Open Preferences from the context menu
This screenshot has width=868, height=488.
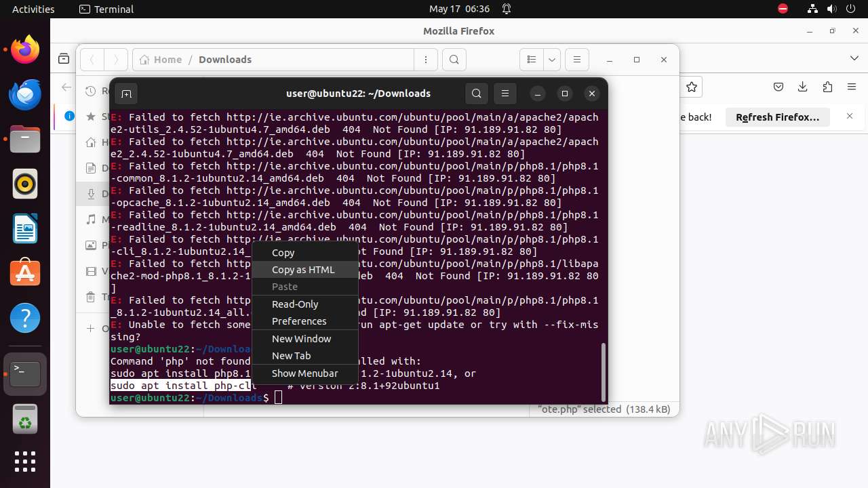[304, 321]
